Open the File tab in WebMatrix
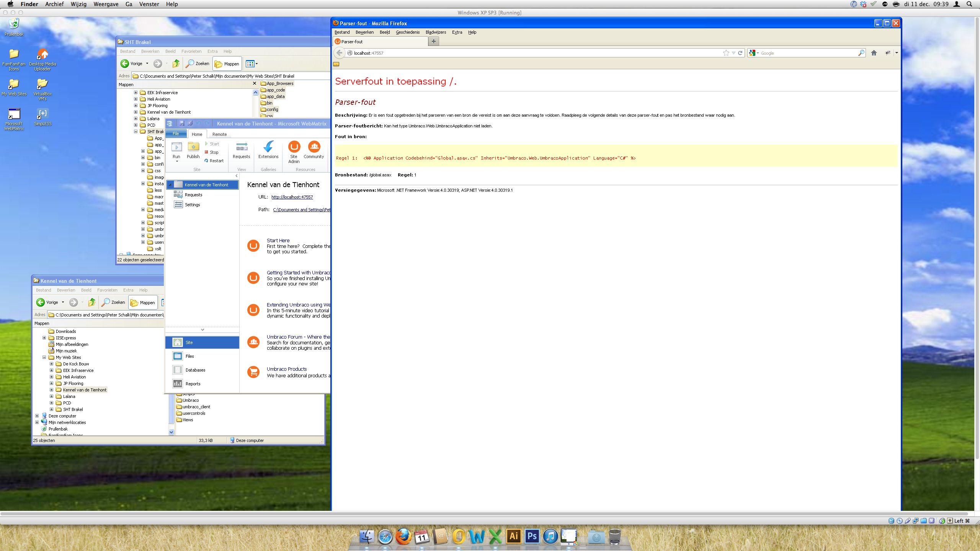Viewport: 980px width, 551px height. coord(176,134)
